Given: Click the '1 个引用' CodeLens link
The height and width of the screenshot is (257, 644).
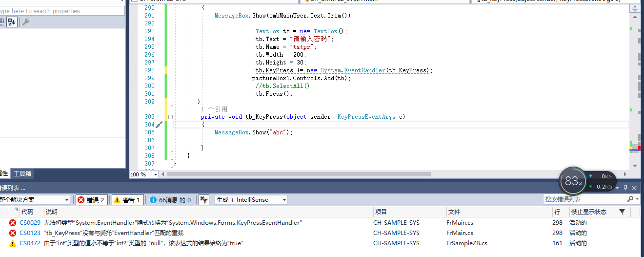Looking at the screenshot, I should click(x=214, y=109).
